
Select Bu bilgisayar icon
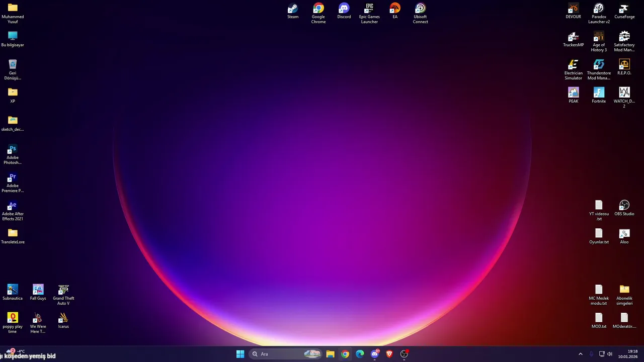click(x=13, y=39)
